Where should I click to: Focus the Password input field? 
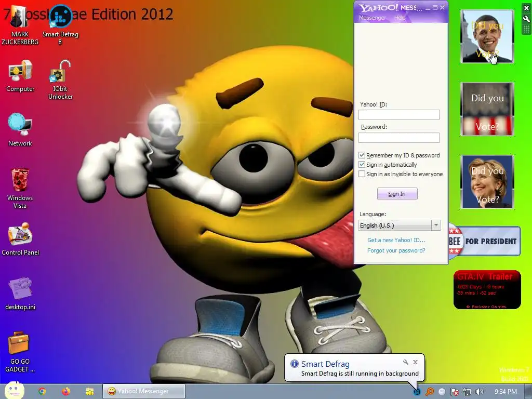click(x=399, y=137)
